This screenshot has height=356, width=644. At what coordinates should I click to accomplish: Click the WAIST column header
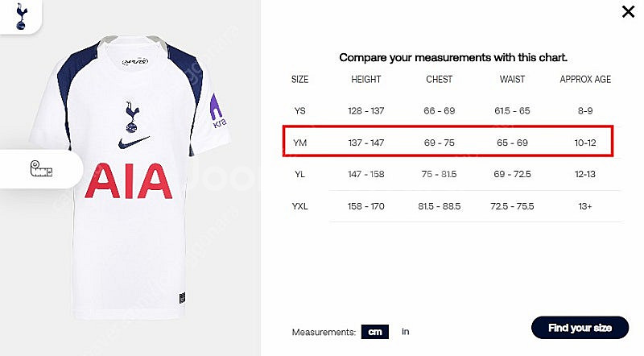click(512, 80)
